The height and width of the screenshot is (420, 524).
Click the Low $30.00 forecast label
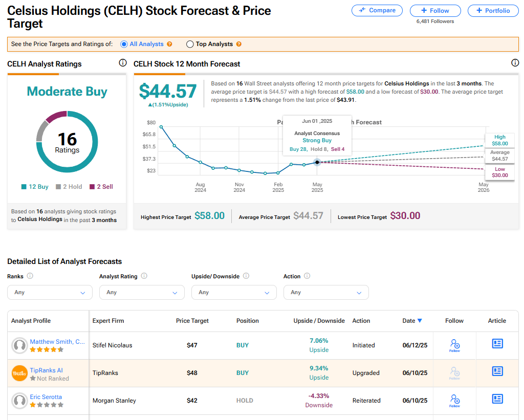[499, 172]
